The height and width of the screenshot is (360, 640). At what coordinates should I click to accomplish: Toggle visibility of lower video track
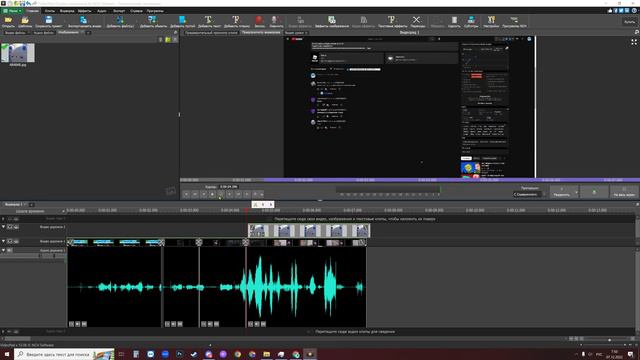pos(16,241)
